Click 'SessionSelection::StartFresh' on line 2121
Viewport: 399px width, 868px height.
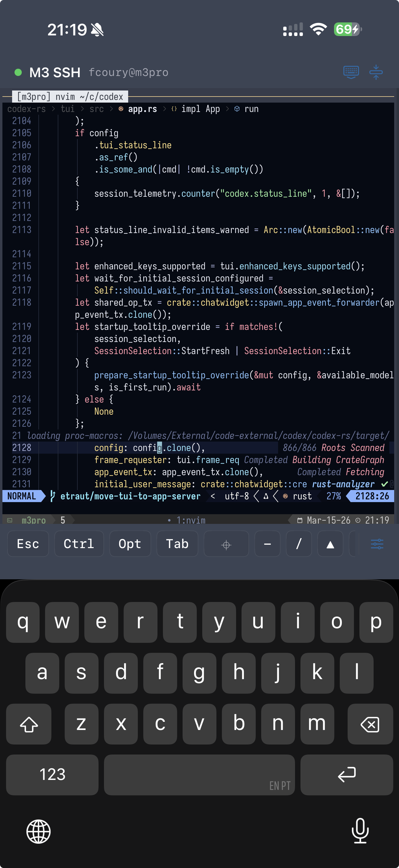[162, 351]
